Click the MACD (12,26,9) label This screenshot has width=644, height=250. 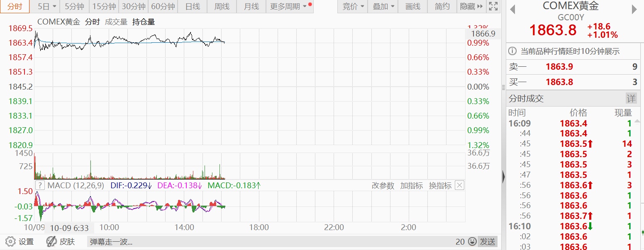[76, 185]
